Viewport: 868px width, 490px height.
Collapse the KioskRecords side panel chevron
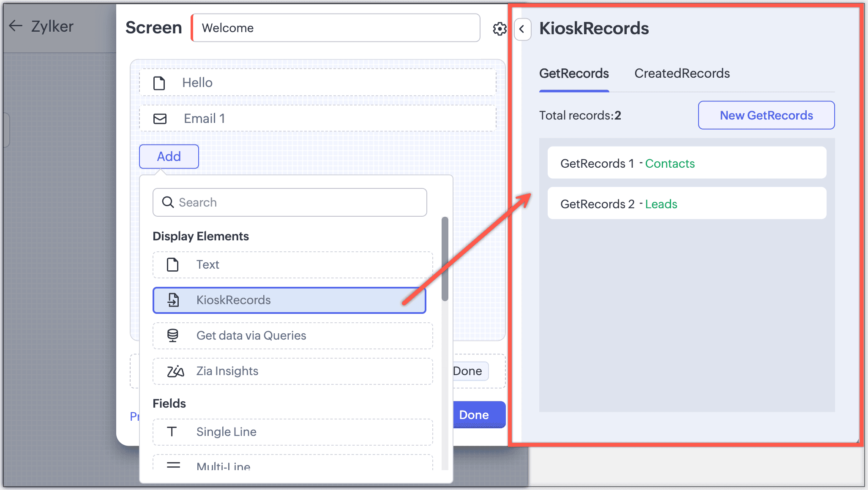point(522,29)
